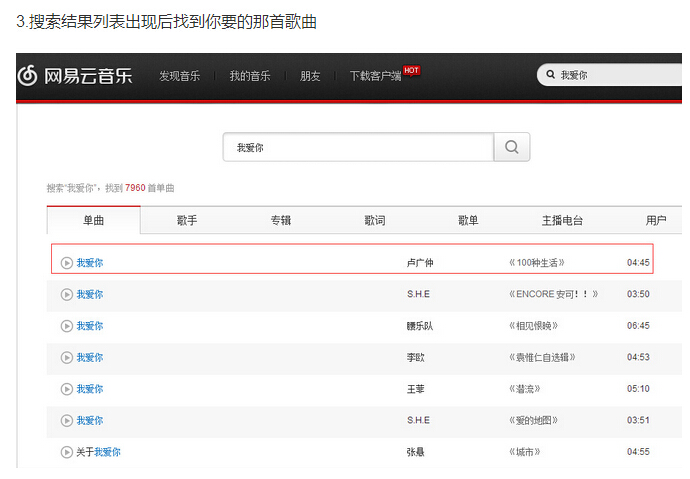Open artist 王菲
Screen dimensions: 690x479
(x=415, y=389)
